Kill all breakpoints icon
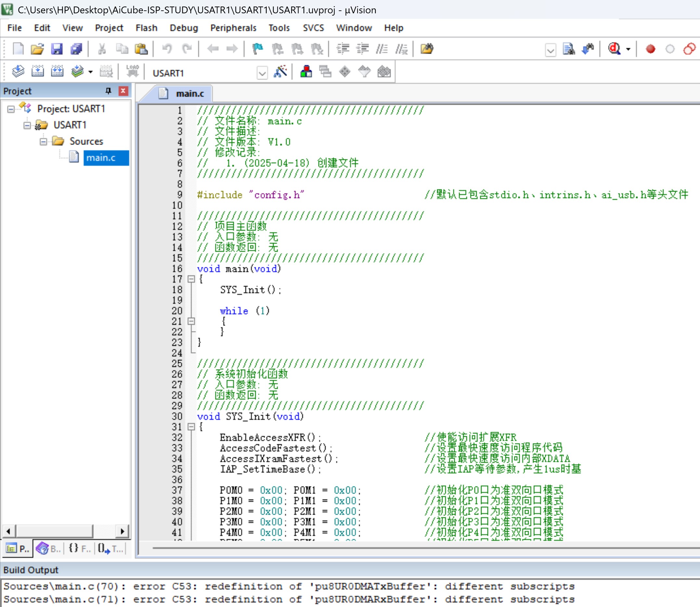The image size is (700, 607). coord(690,49)
